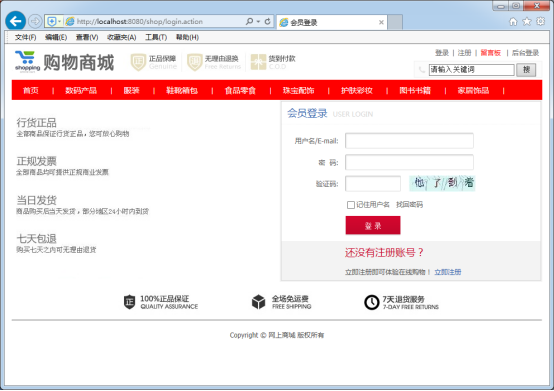Image resolution: width=554 pixels, height=391 pixels.
Task: Click the red 登录 button
Action: [373, 225]
